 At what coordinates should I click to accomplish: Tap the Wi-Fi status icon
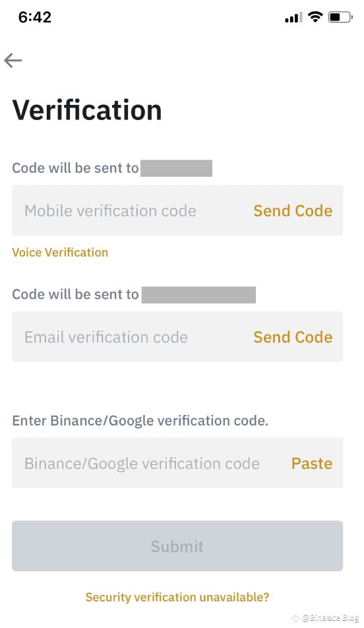click(x=315, y=17)
